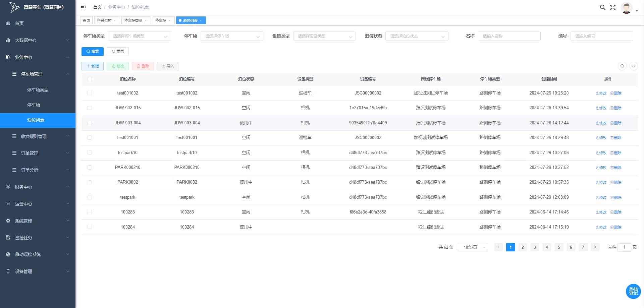Screen dimensions: 644x308
Task: Change page size 10条/页 dropdown
Action: pos(473,247)
